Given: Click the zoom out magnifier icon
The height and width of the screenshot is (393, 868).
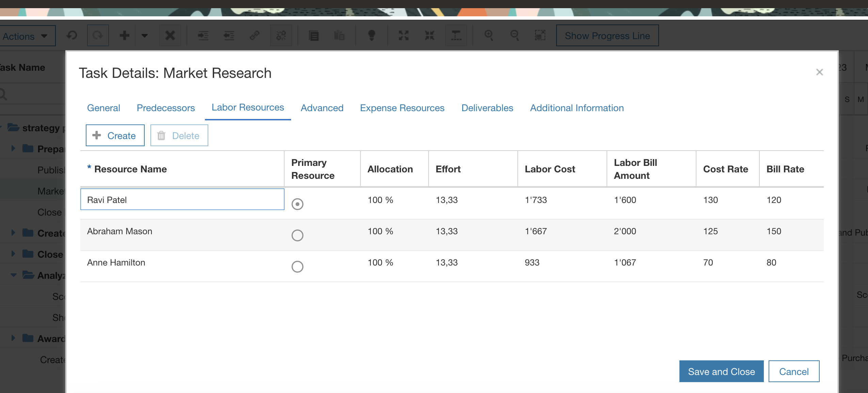Looking at the screenshot, I should click(x=515, y=35).
